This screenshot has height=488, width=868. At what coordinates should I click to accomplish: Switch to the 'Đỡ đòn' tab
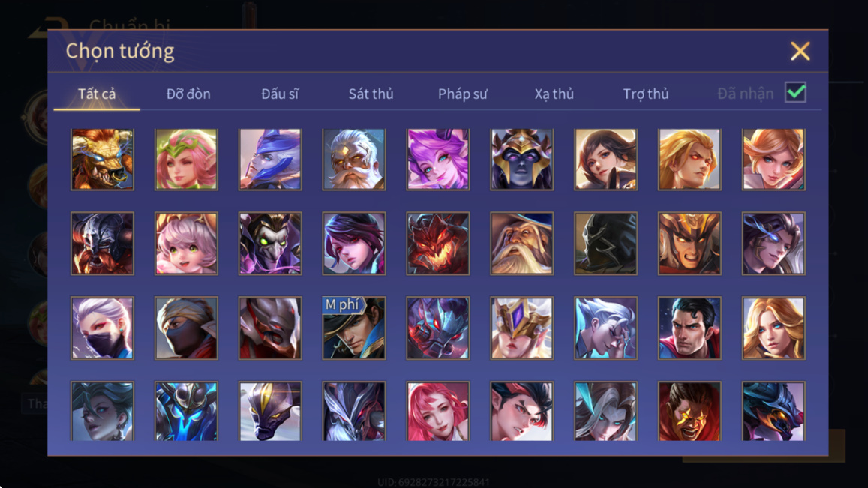(188, 94)
